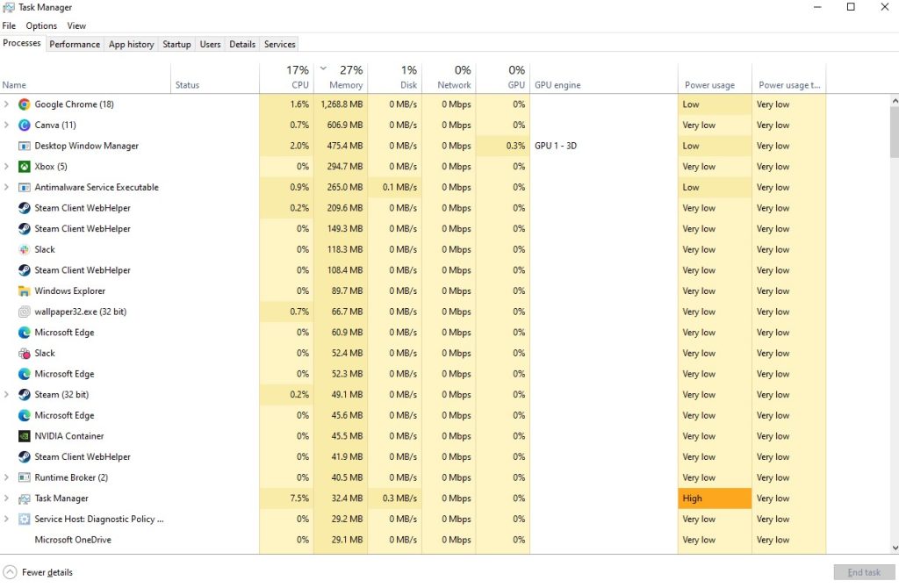The height and width of the screenshot is (588, 899).
Task: Expand the Runtime Broker (2) group
Action: click(x=6, y=477)
